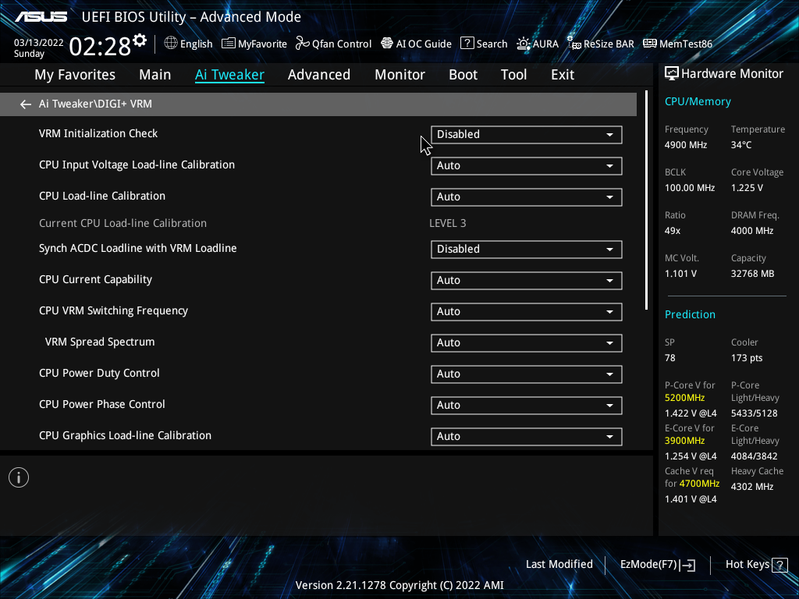
Task: Click the Hot Keys question mark icon
Action: coord(780,565)
